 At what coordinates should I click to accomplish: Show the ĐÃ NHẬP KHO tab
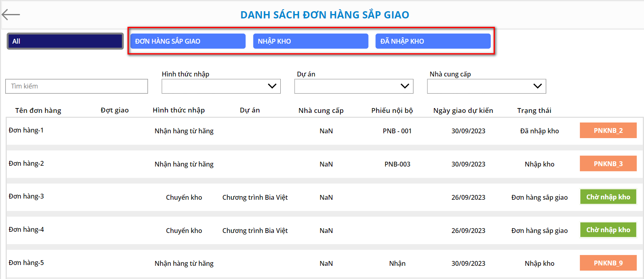pyautogui.click(x=433, y=41)
